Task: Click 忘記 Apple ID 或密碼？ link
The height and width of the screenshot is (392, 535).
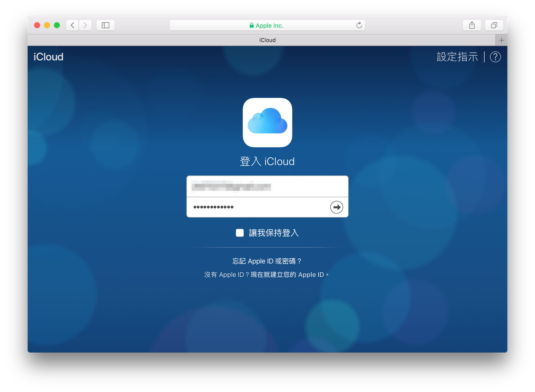Action: click(x=267, y=261)
